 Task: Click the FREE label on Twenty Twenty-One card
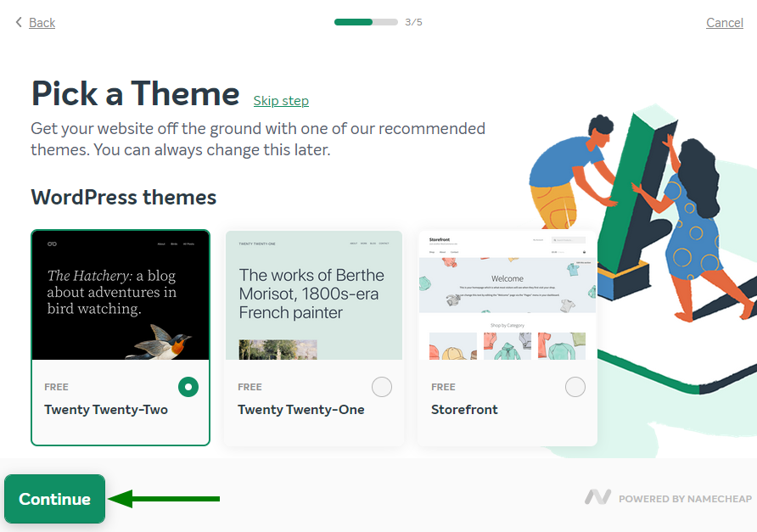[x=250, y=387]
